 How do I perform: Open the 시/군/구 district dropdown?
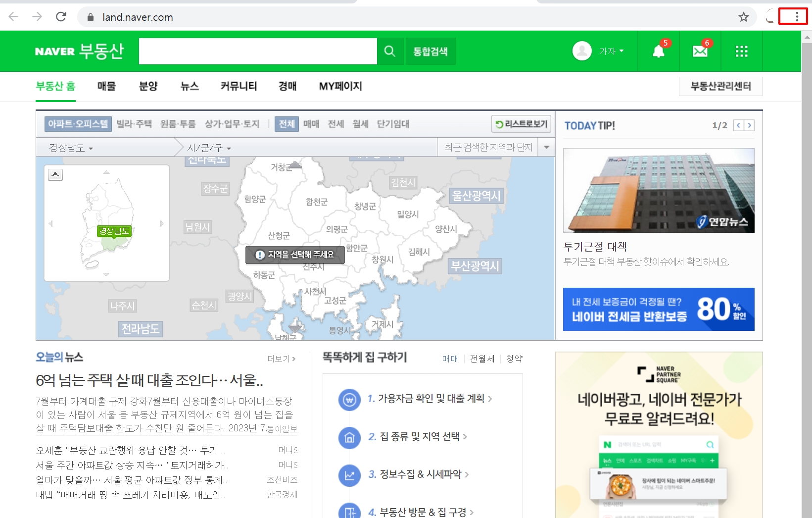209,148
